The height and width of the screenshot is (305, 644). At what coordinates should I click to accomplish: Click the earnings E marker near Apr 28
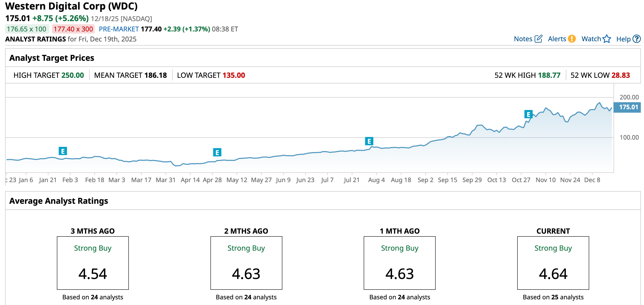pyautogui.click(x=217, y=152)
